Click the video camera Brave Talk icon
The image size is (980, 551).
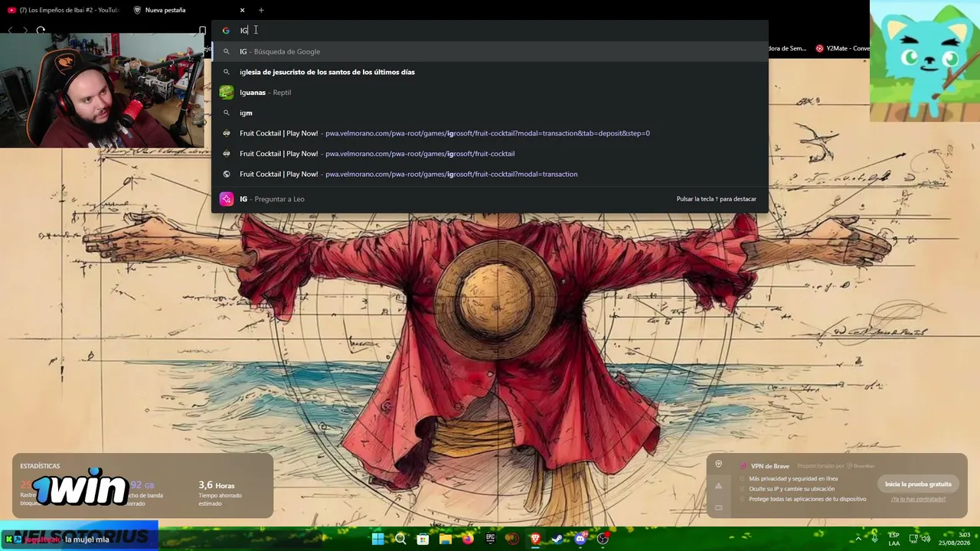pos(718,507)
